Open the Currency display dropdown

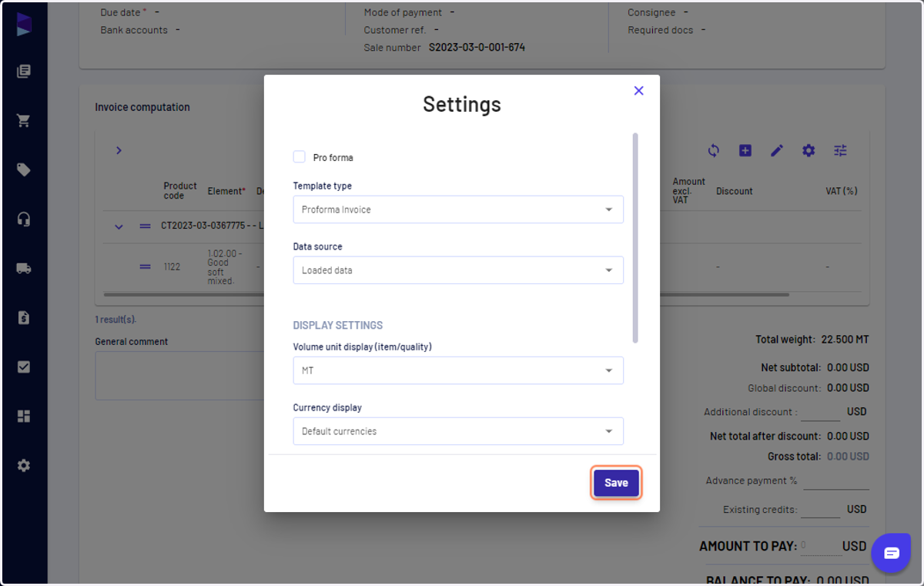[x=458, y=431]
